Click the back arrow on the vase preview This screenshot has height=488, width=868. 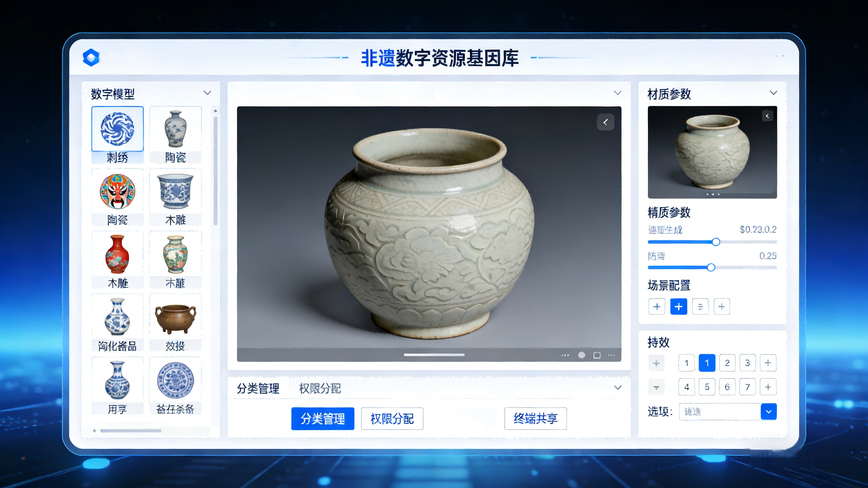click(x=605, y=122)
